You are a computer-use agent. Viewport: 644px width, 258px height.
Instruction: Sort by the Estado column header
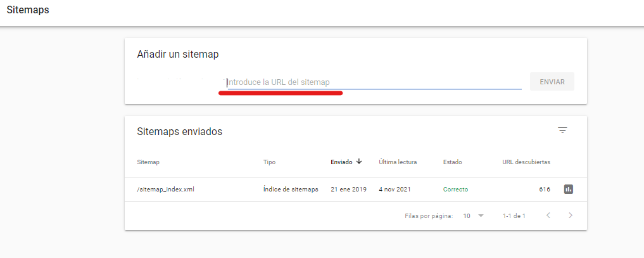tap(452, 162)
